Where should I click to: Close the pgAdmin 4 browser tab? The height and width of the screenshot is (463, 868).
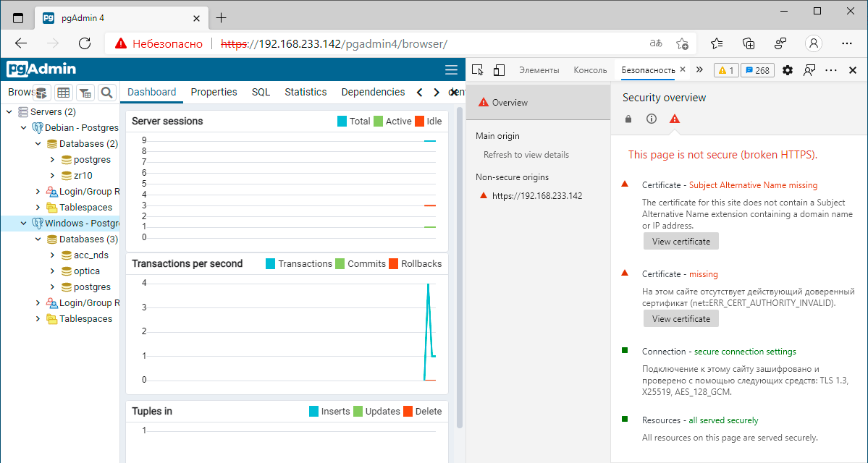196,18
